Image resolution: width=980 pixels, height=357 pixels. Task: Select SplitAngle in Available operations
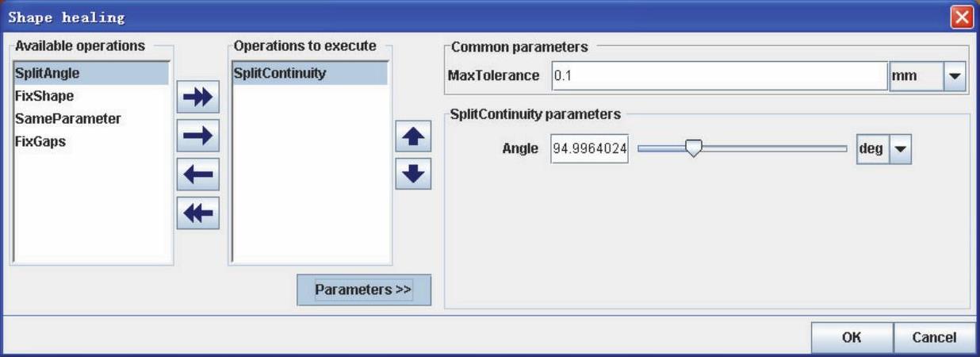click(x=91, y=74)
